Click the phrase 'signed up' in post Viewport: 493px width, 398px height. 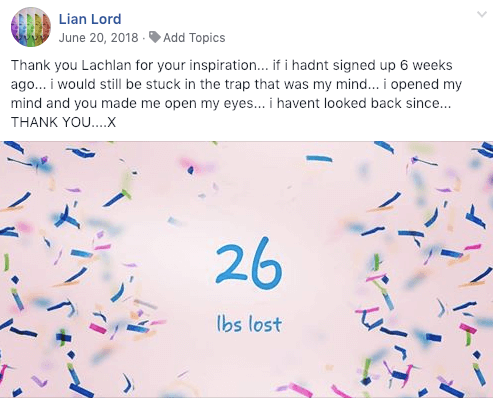(x=364, y=65)
